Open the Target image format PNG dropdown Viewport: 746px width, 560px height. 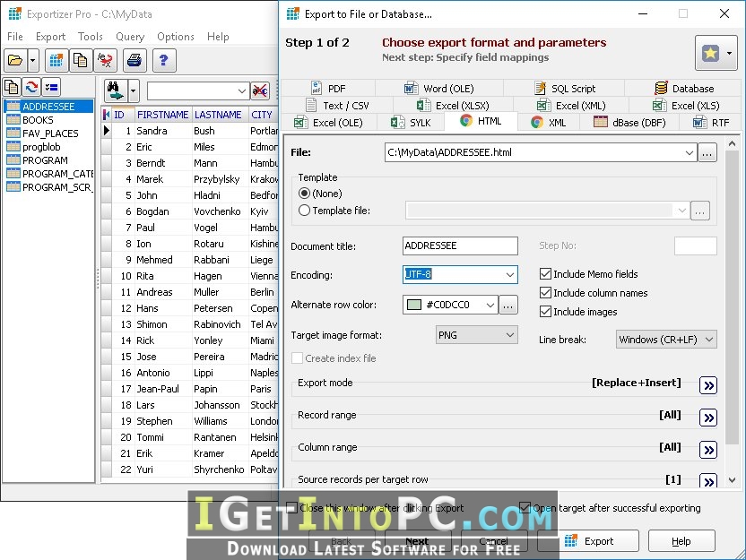click(509, 335)
